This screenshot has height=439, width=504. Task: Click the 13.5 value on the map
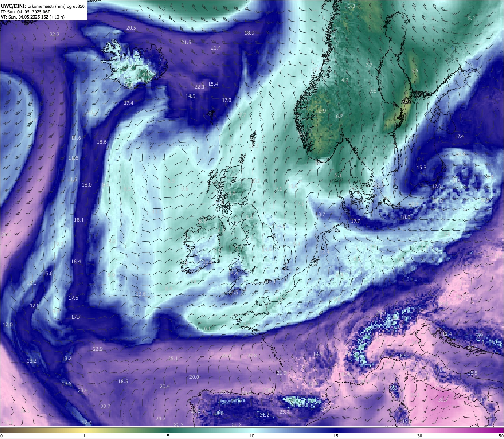(x=67, y=383)
